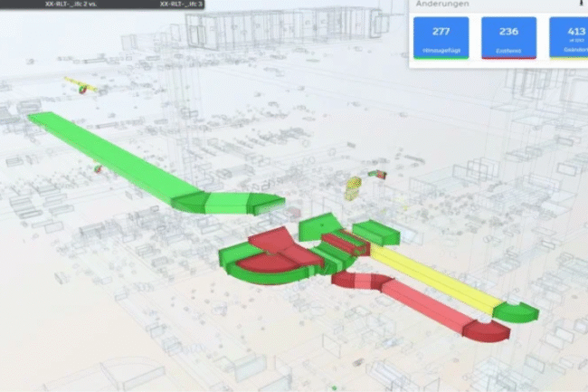This screenshot has height=392, width=588.
Task: Select the green box right of center
Action: (x=375, y=233)
